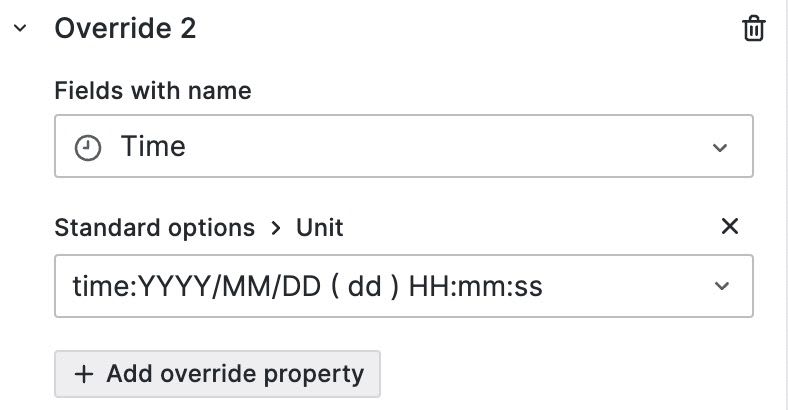The image size is (788, 410).
Task: Click the arrow separator before Unit
Action: pyautogui.click(x=276, y=228)
